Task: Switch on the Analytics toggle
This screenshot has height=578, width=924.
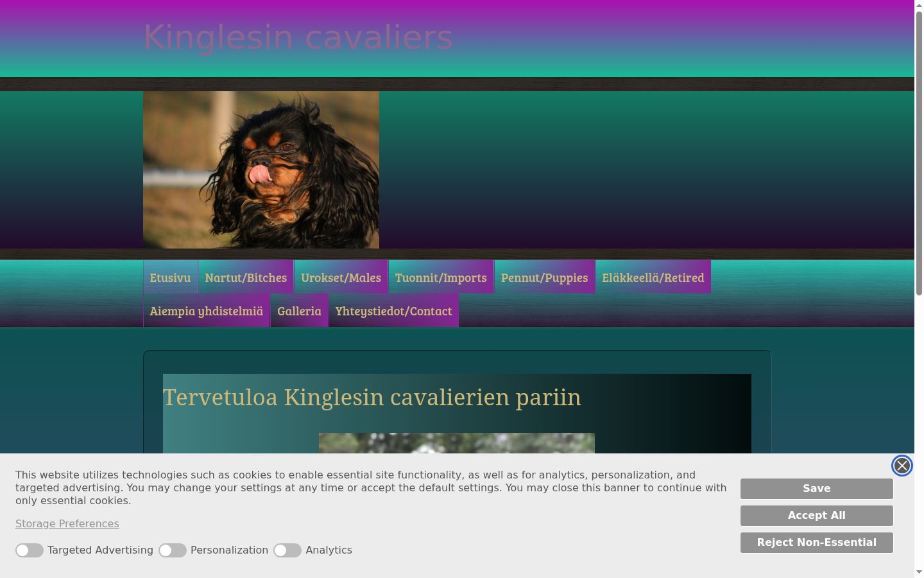Action: pos(287,550)
